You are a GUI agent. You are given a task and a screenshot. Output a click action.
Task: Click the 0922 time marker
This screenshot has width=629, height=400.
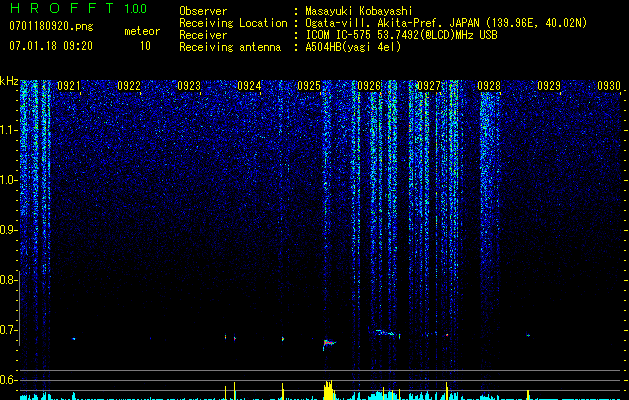pos(129,85)
